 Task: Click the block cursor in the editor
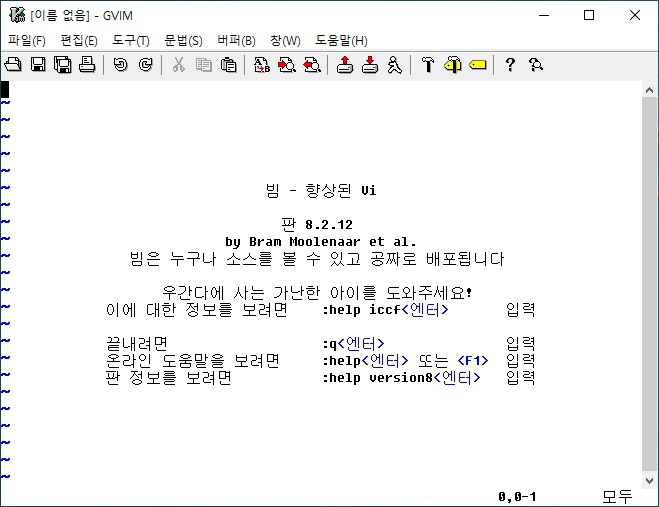(x=4, y=90)
